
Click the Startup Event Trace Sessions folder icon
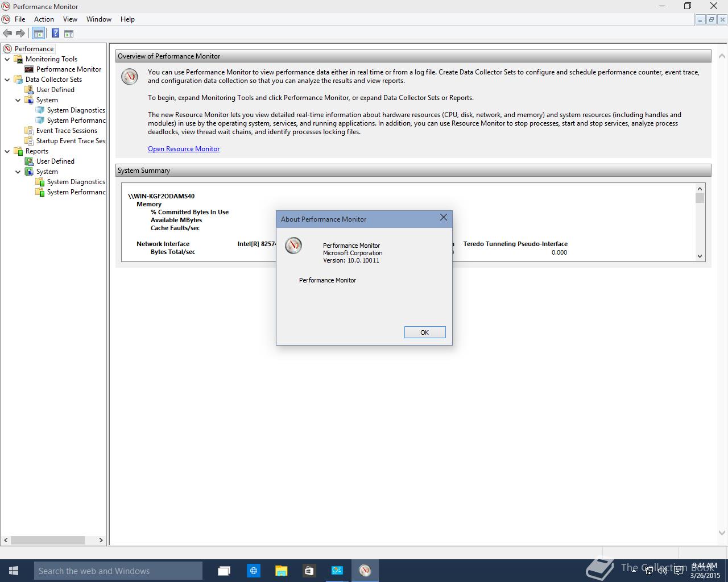click(29, 141)
